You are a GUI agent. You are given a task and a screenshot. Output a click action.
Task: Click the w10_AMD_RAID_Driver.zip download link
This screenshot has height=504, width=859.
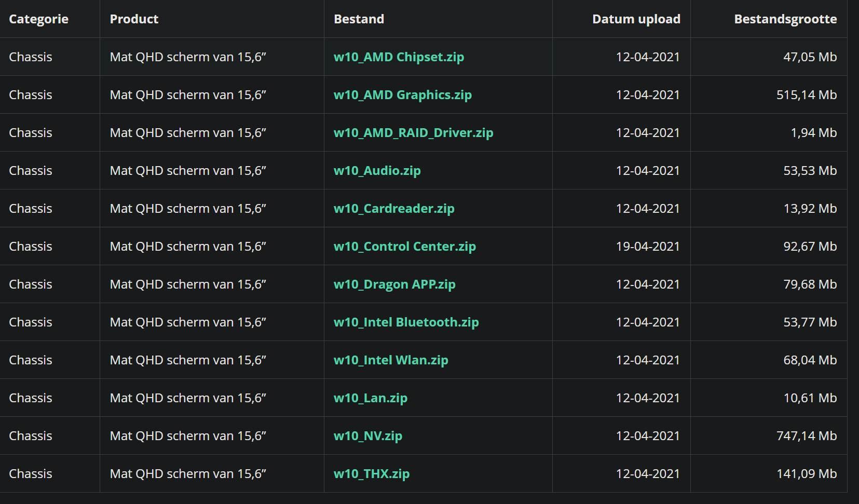(413, 133)
